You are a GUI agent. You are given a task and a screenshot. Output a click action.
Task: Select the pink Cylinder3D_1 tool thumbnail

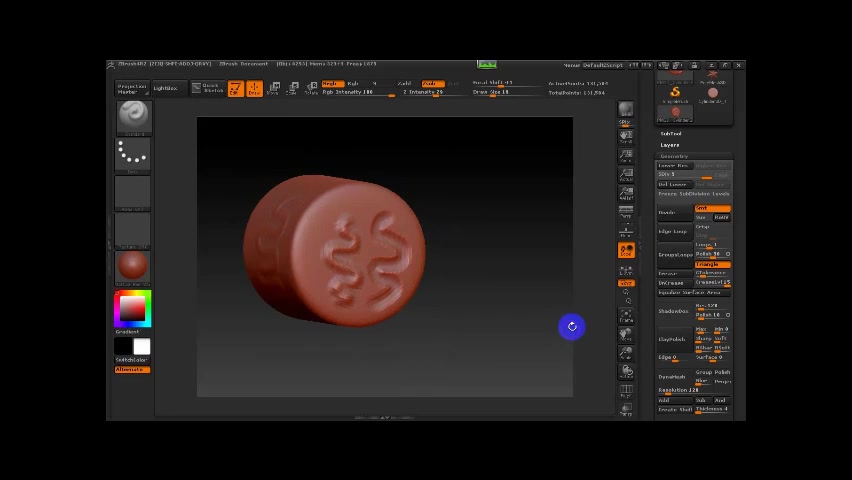tap(712, 94)
